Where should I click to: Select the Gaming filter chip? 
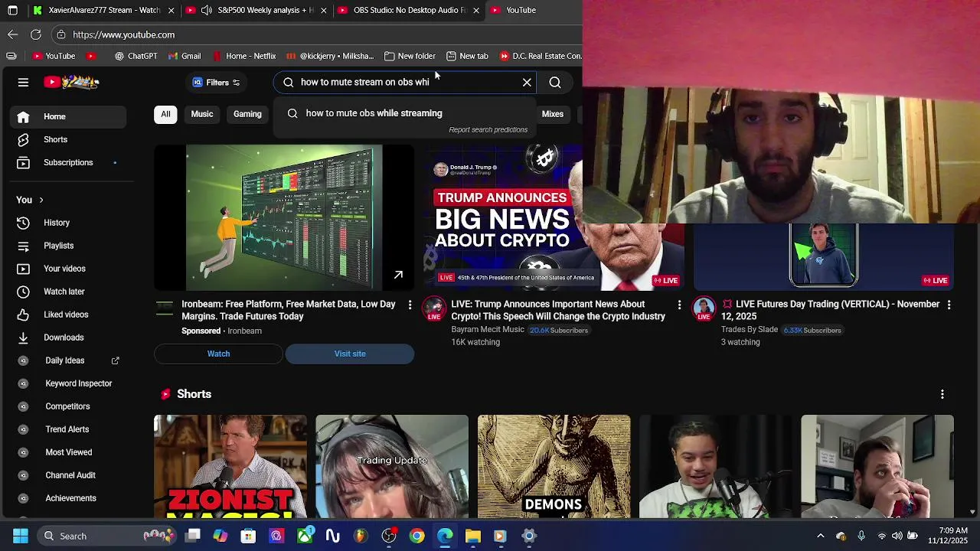[x=247, y=114]
